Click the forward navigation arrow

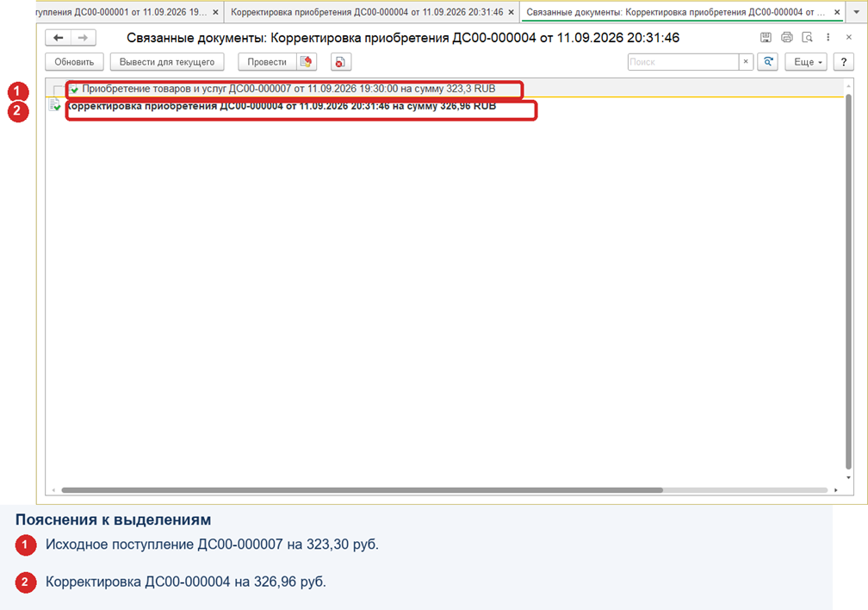83,38
